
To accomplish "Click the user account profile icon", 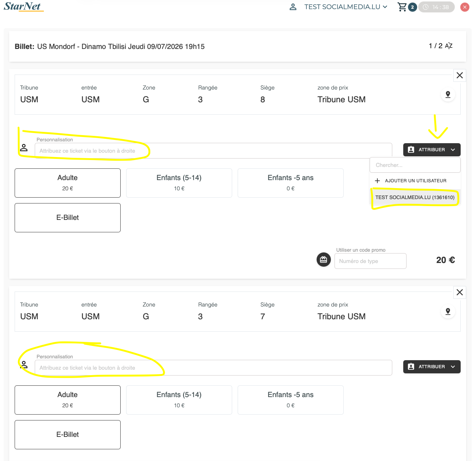I will [293, 7].
